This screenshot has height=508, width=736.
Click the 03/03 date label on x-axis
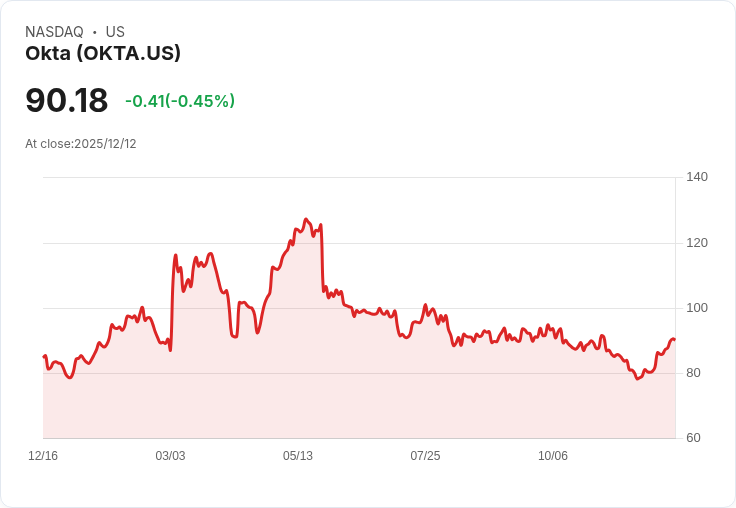click(x=170, y=456)
